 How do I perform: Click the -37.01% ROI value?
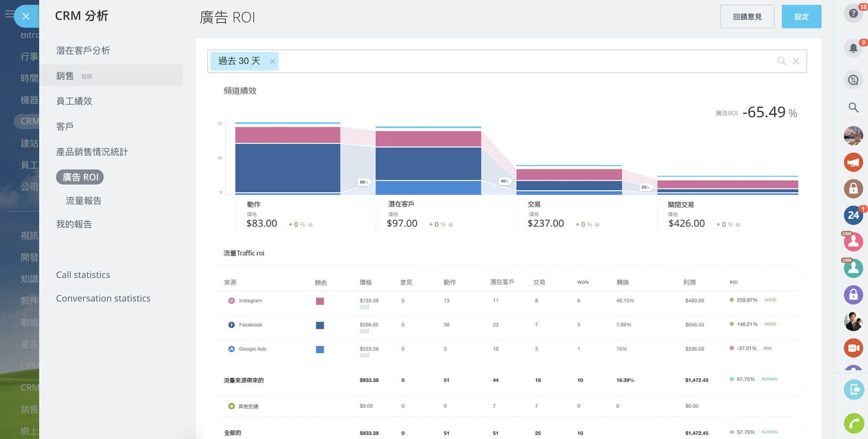pos(747,348)
